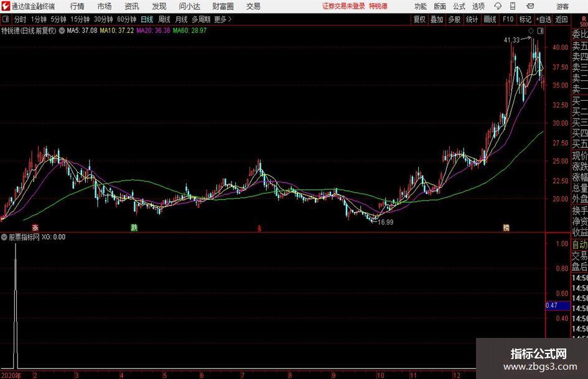Image resolution: width=588 pixels, height=379 pixels.
Task: Open the 公式 menu
Action: click(x=459, y=6)
